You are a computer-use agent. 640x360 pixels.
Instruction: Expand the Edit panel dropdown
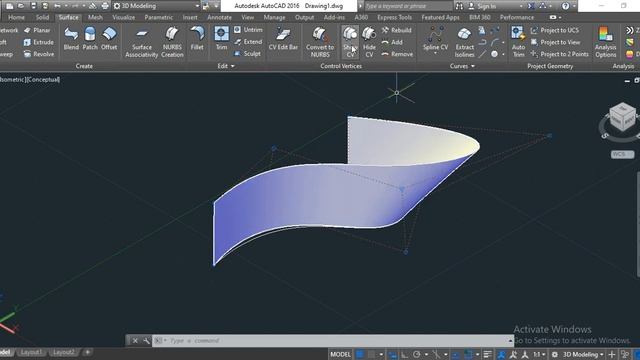pos(226,66)
